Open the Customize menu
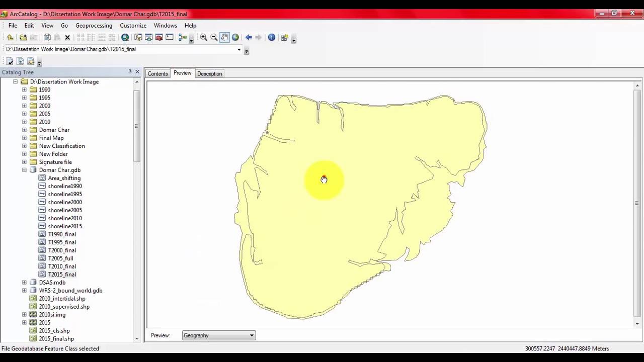Viewport: 644px width, 362px height. (133, 25)
